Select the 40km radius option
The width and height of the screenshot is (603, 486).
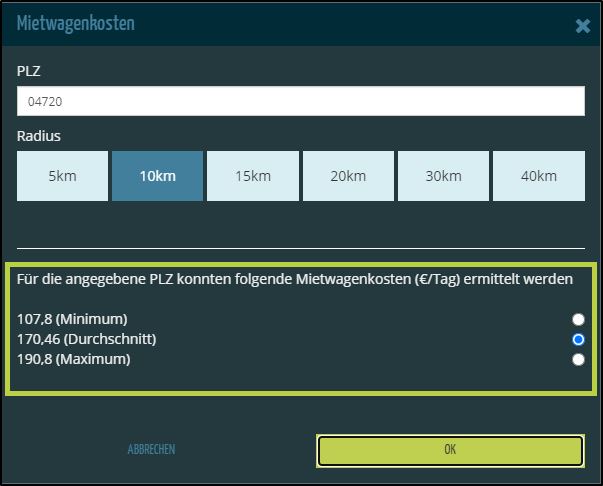click(539, 176)
